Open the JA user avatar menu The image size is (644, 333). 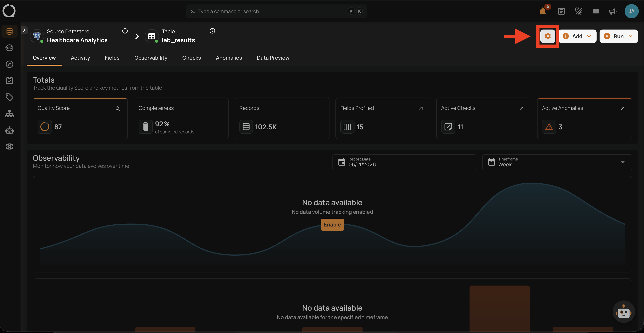tap(631, 11)
